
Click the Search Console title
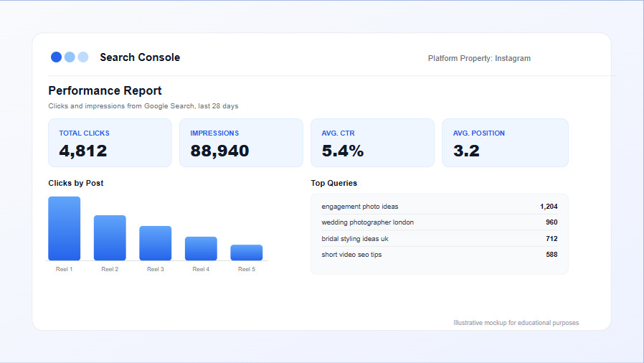[x=140, y=57]
